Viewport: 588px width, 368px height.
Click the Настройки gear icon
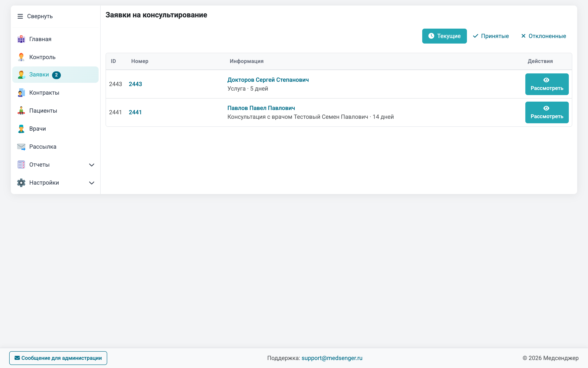(x=21, y=183)
